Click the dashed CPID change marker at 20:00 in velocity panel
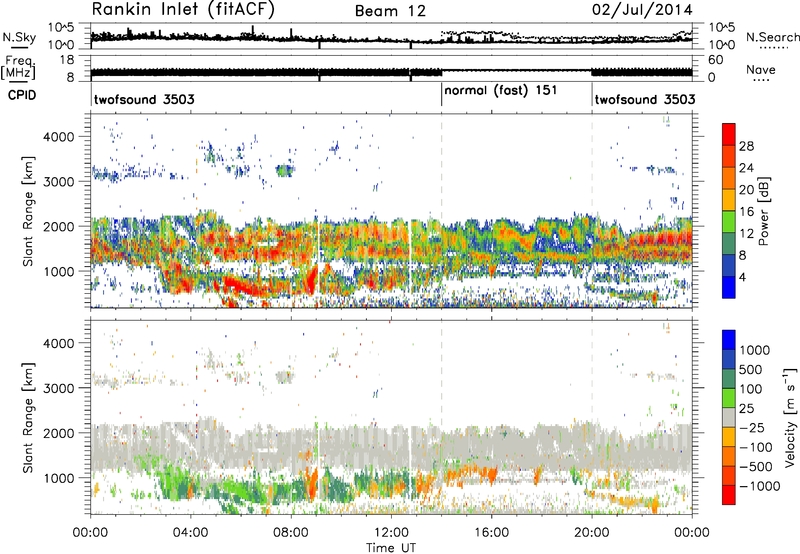The height and width of the screenshot is (554, 800). [592, 417]
